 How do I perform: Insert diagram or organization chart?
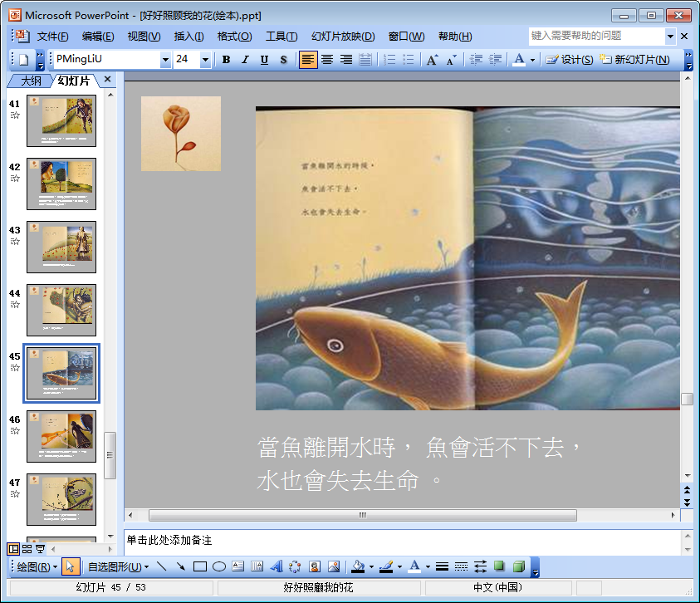click(295, 566)
